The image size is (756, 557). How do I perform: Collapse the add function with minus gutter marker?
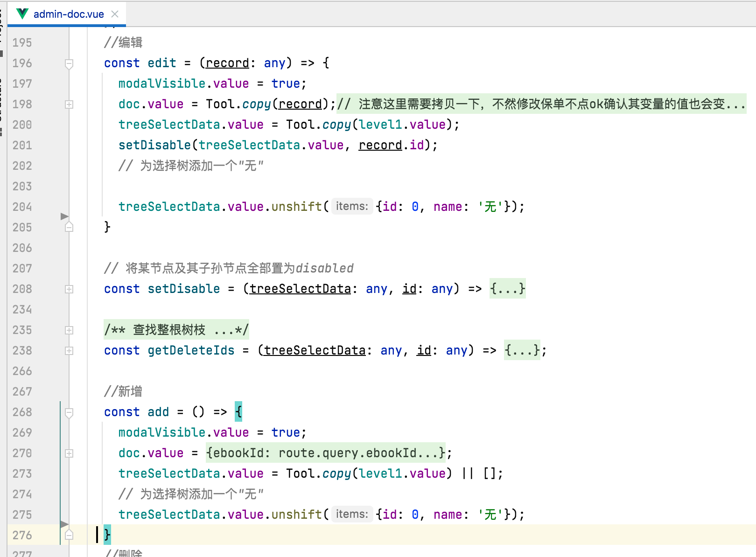click(x=69, y=412)
